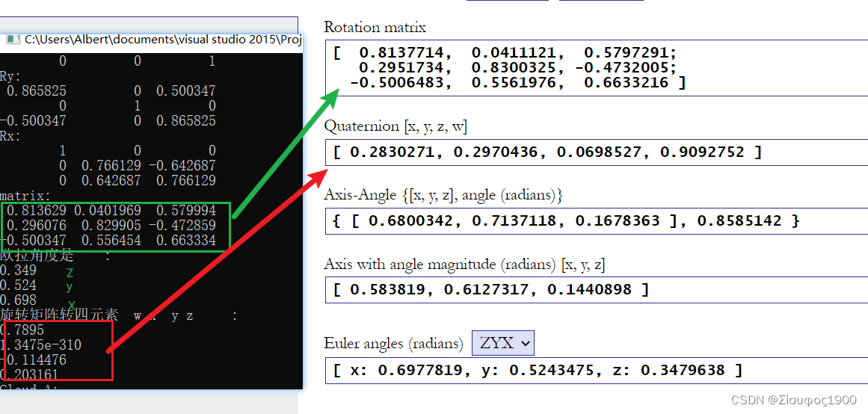Click the '旋转矩阵转四元素 w x y z' console line
868x414 pixels.
(x=118, y=315)
